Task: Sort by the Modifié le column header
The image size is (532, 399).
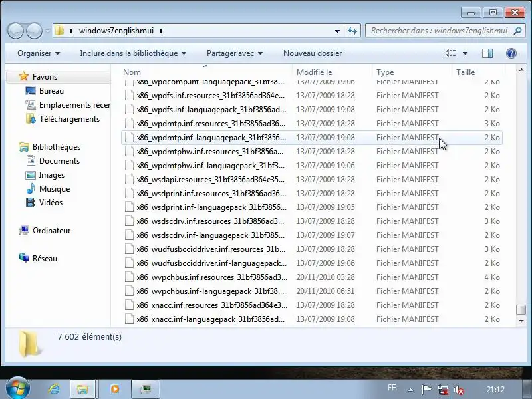Action: pos(332,72)
